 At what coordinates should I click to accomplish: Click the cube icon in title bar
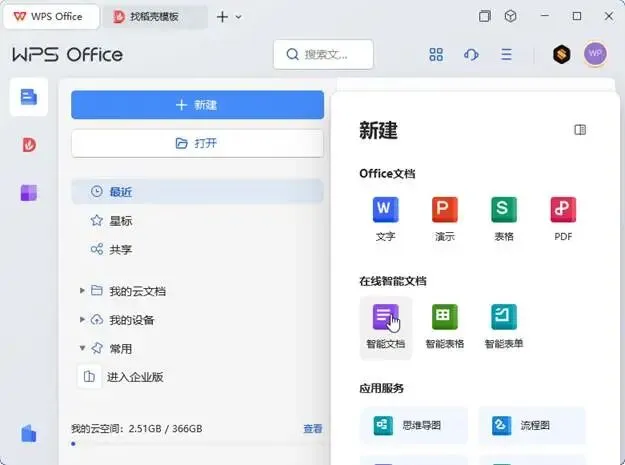pos(511,16)
